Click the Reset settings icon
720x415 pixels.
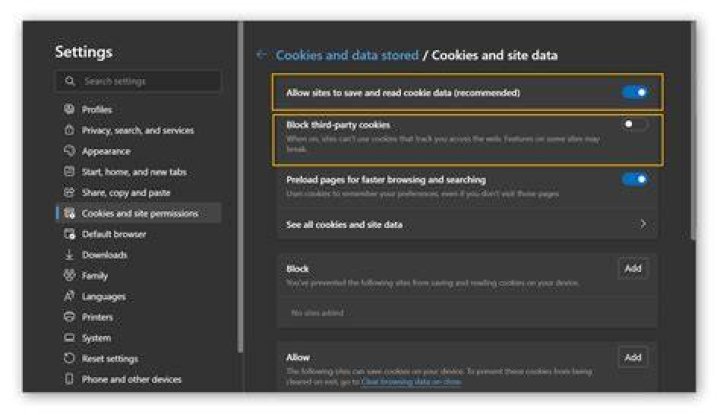69,359
